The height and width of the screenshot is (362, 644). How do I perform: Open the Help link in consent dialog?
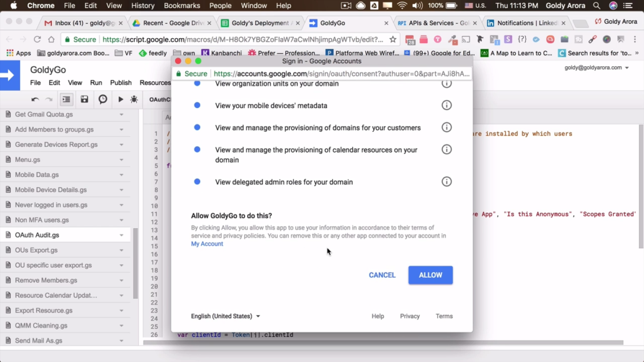point(378,316)
